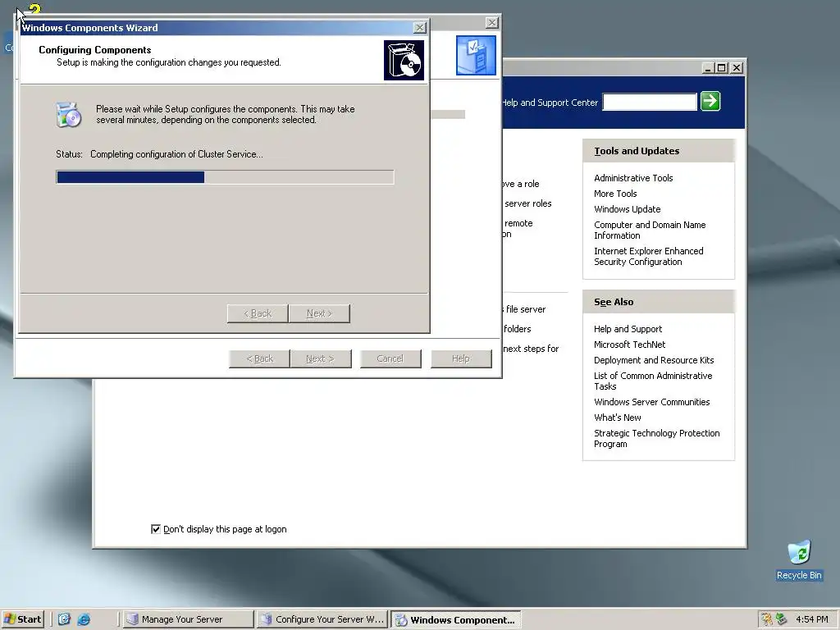The image size is (840, 630).
Task: Switch to Windows Components taskbar button
Action: click(x=456, y=619)
